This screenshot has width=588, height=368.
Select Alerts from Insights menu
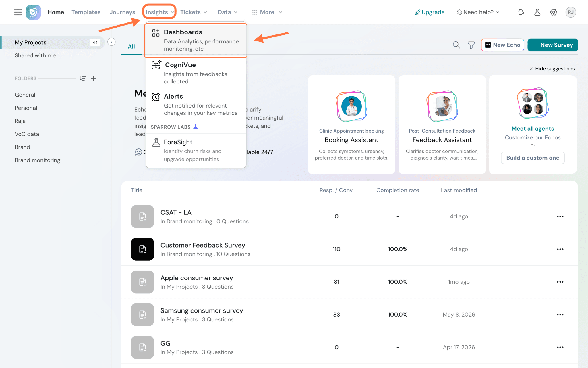click(x=196, y=104)
